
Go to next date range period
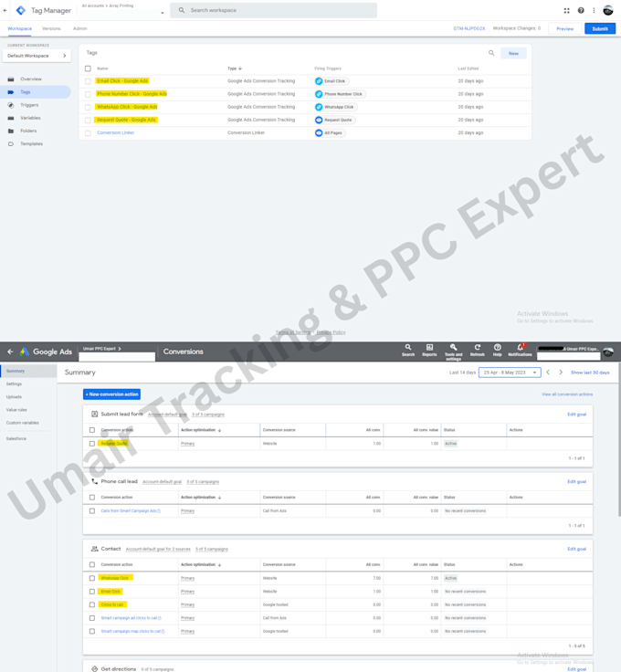561,373
